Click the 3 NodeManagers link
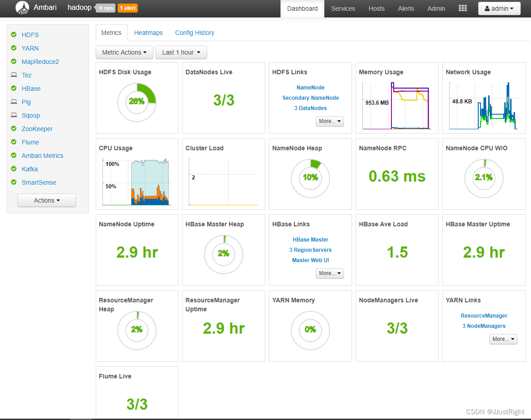This screenshot has width=531, height=420. pyautogui.click(x=484, y=326)
